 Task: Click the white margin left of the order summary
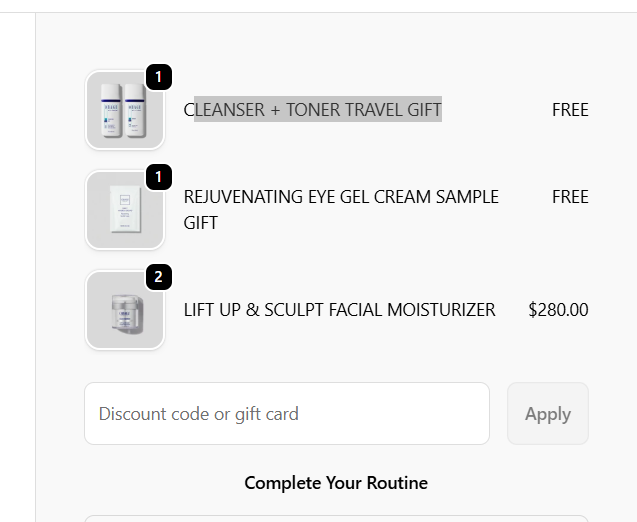pos(17,260)
